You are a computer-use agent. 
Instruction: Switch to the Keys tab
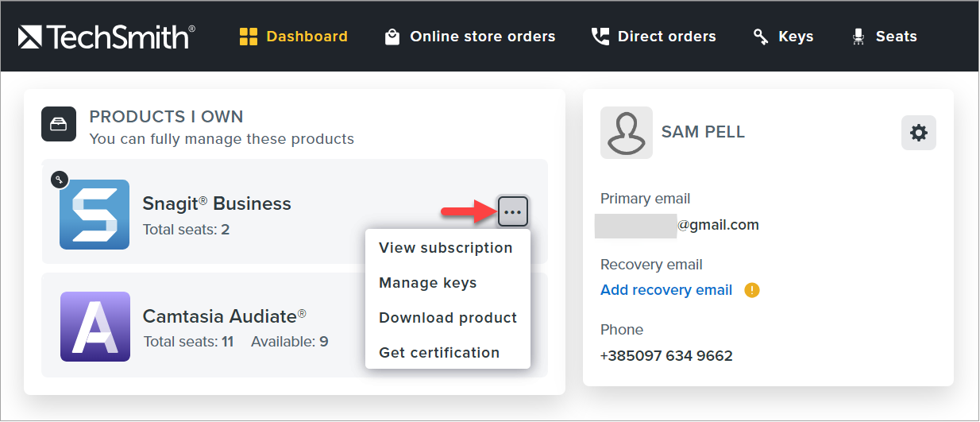click(783, 37)
